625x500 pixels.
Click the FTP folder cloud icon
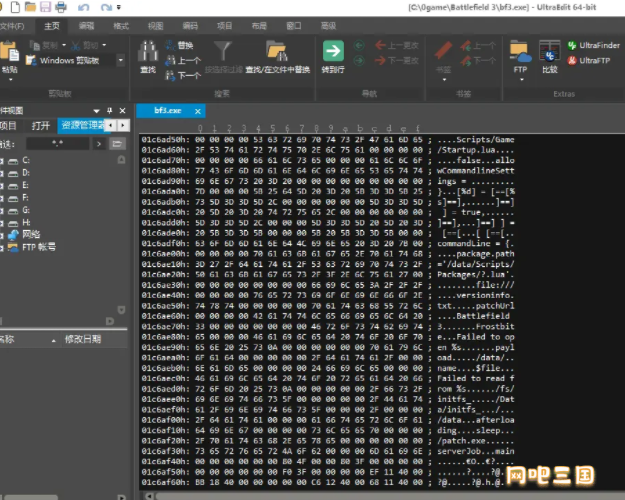click(520, 52)
